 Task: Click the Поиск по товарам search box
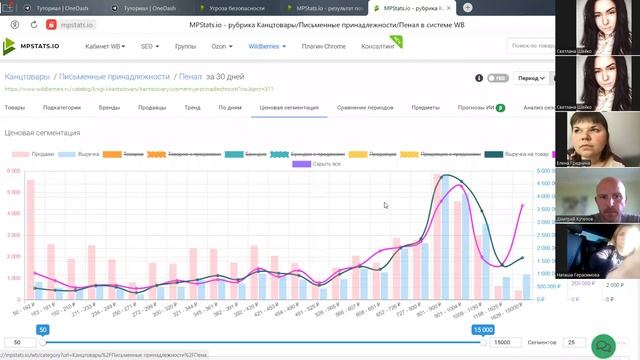(x=531, y=46)
